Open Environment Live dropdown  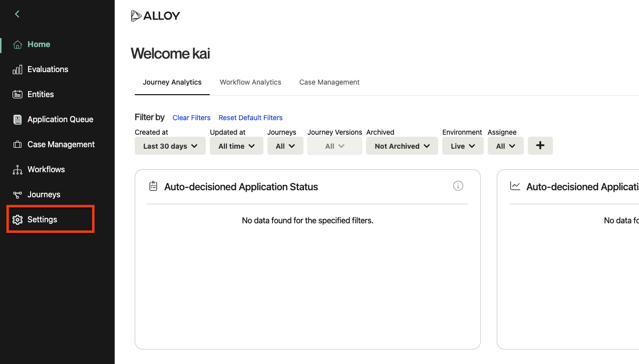tap(463, 146)
